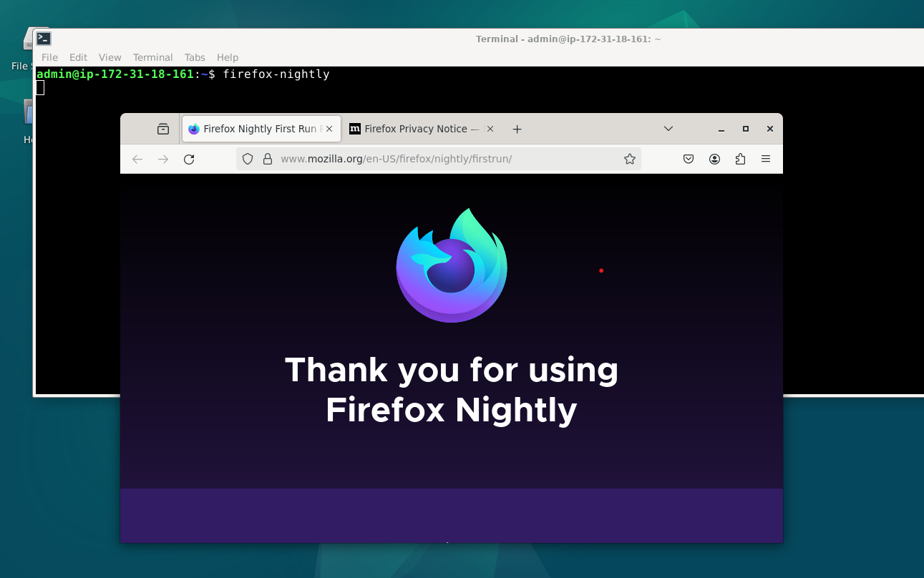Open the Terminal Help menu
924x578 pixels.
(x=228, y=57)
